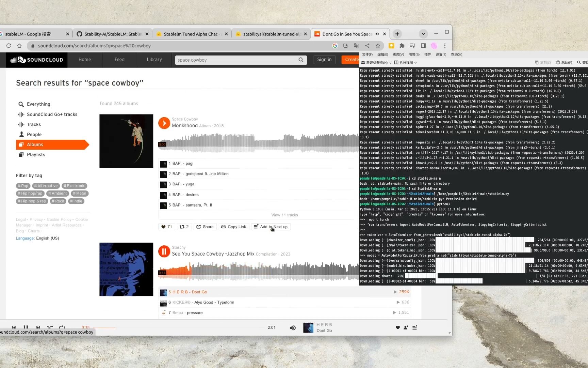Click the View 11 tracks link
The image size is (588, 368).
tap(284, 215)
